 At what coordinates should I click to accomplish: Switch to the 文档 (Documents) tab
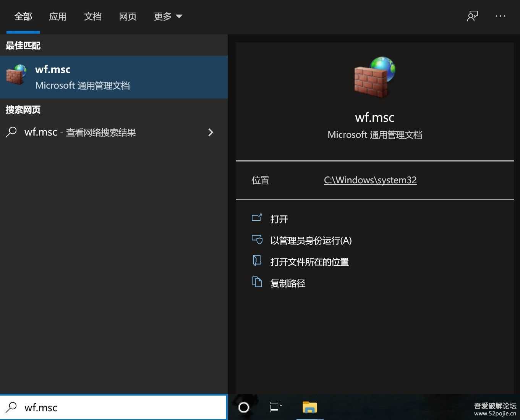click(x=93, y=16)
